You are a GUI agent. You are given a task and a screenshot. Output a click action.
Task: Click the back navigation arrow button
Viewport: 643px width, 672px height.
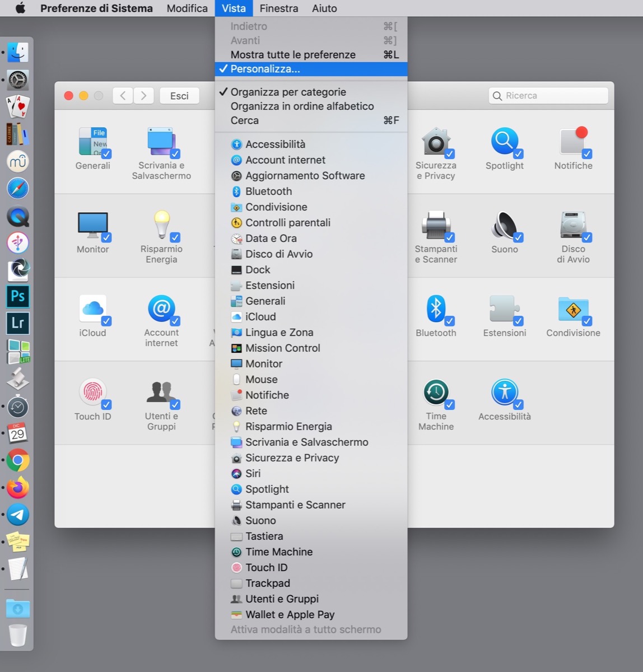(123, 96)
